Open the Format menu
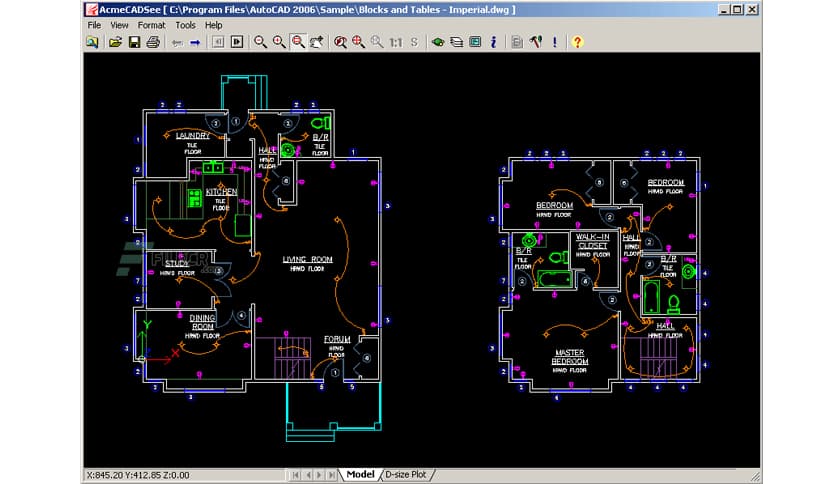The height and width of the screenshot is (484, 836). (152, 24)
